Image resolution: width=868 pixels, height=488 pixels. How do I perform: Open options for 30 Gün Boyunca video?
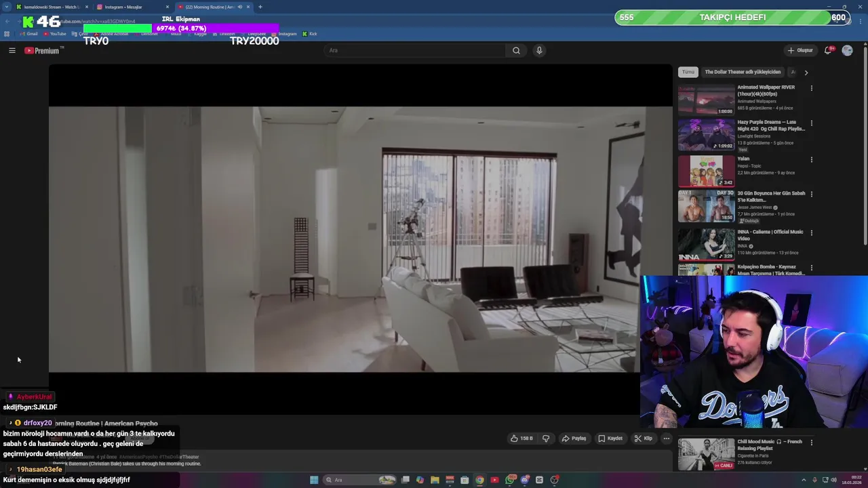(x=811, y=195)
